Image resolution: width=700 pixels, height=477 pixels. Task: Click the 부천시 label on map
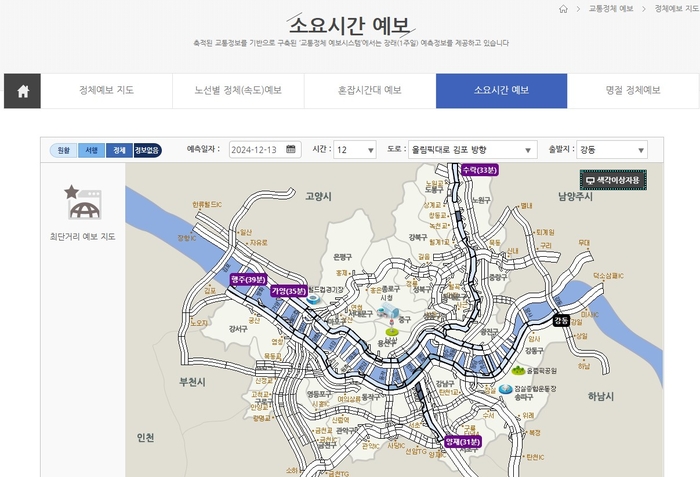[x=192, y=382]
